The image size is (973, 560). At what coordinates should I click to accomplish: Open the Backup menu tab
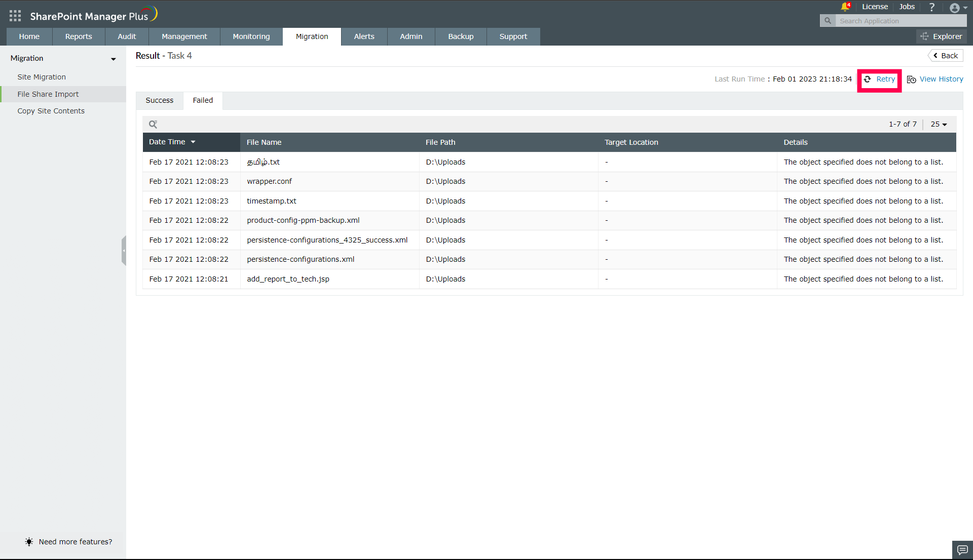click(460, 36)
